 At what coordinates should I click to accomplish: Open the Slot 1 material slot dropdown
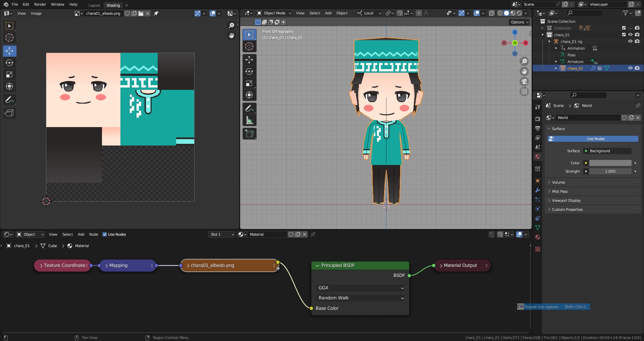222,234
